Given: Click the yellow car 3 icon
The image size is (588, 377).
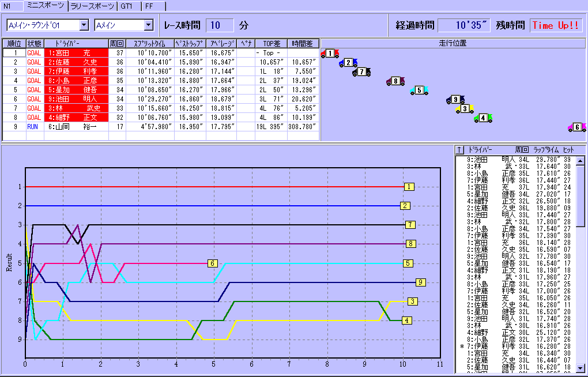Looking at the screenshot, I should 465,109.
